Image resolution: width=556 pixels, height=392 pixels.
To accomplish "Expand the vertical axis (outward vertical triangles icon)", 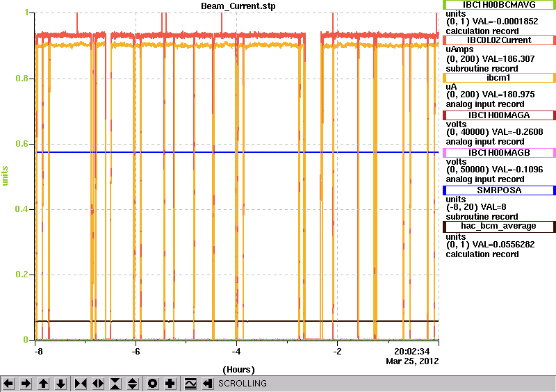I will click(132, 384).
